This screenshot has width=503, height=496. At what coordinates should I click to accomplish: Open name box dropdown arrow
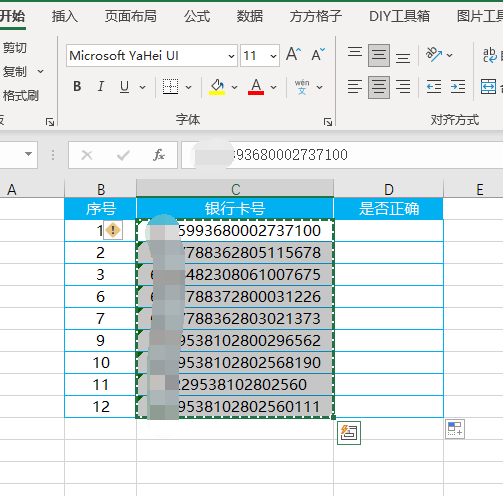point(29,154)
